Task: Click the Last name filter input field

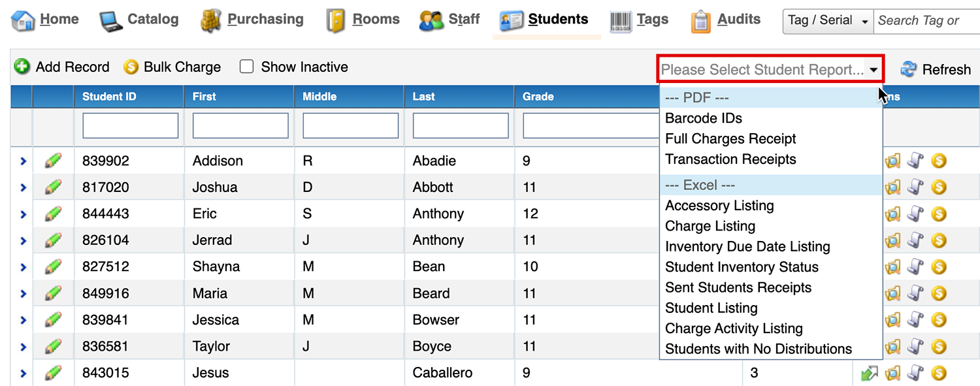Action: coord(460,125)
